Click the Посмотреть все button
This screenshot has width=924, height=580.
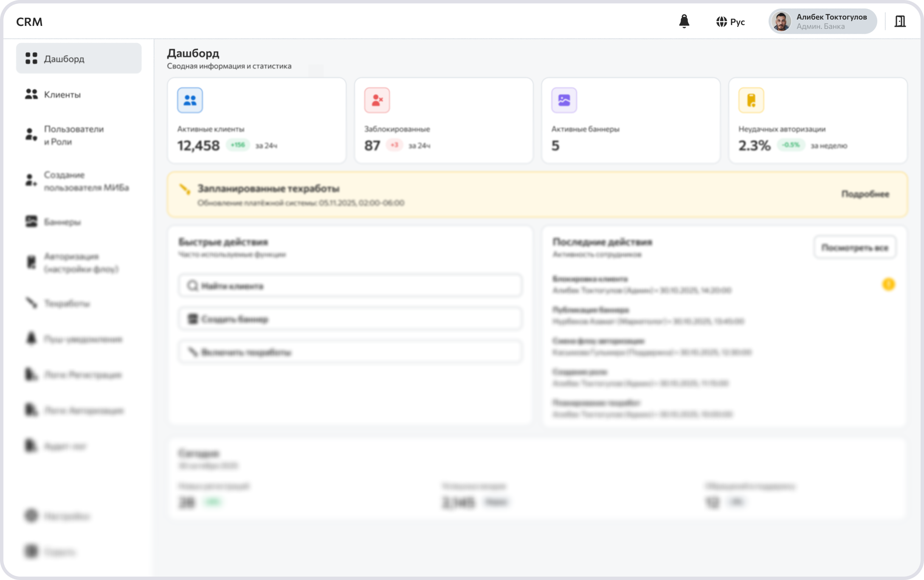[855, 248]
